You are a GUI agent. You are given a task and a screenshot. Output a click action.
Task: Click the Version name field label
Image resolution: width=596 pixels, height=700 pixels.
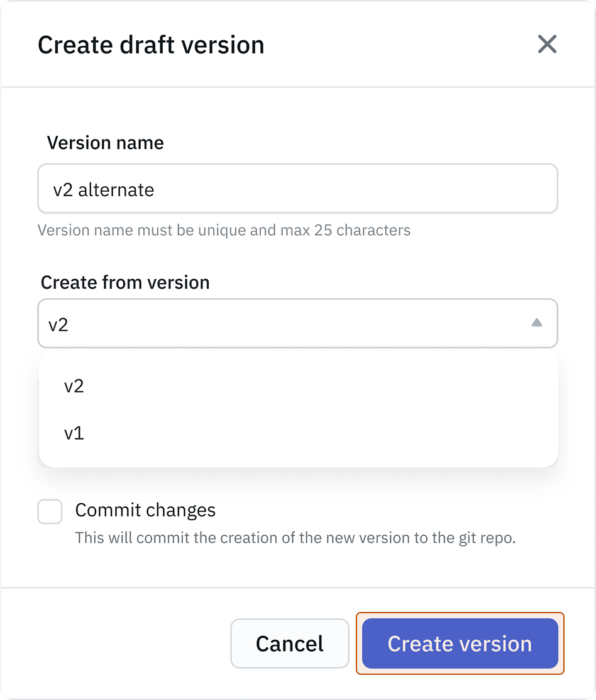tap(106, 143)
